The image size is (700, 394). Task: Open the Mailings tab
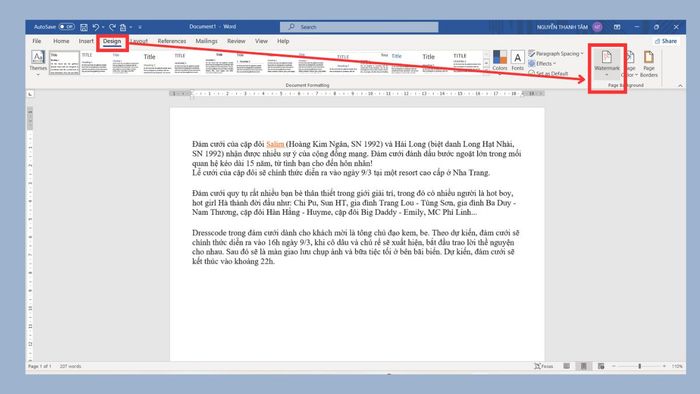point(206,41)
